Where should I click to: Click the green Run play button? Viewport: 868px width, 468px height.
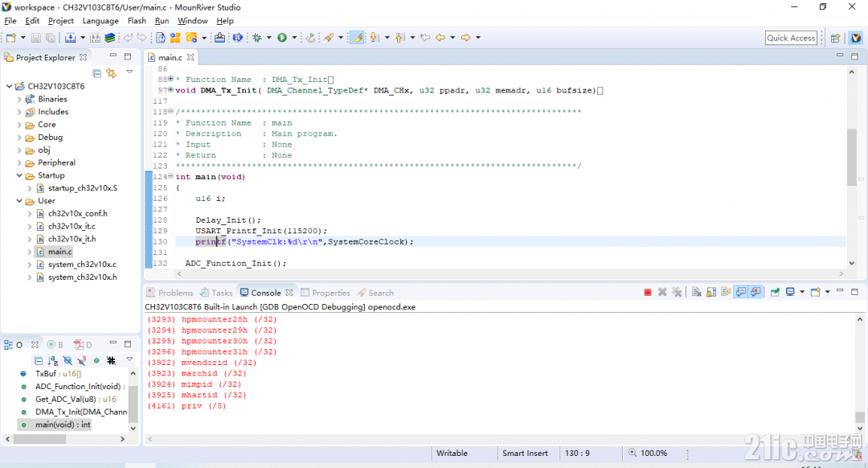tap(282, 38)
